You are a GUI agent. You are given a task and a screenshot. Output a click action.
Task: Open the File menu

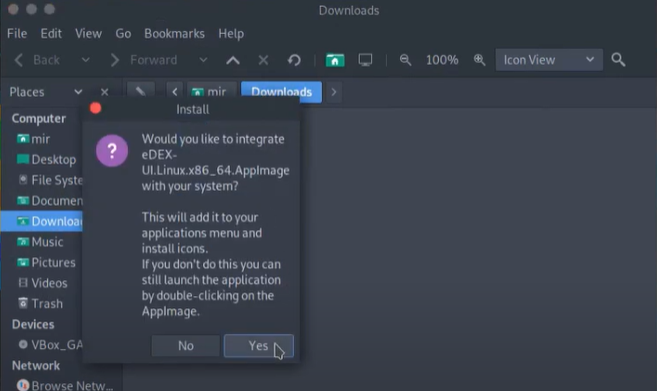17,34
